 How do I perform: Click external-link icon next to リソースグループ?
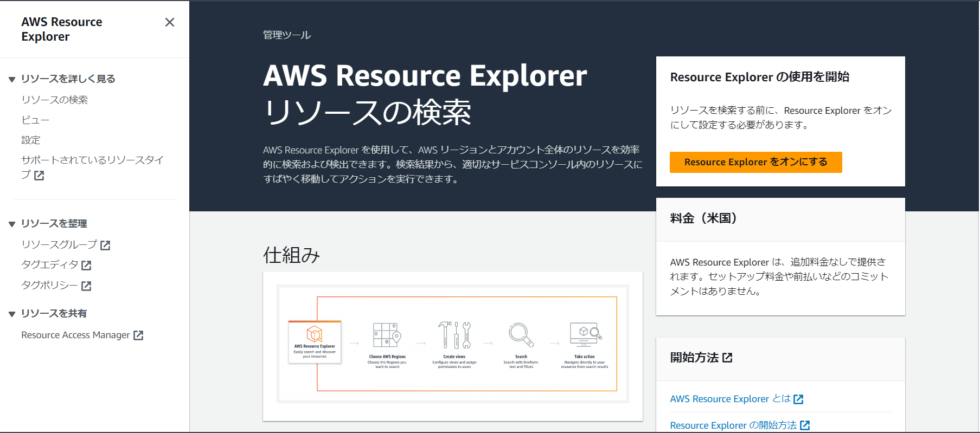point(105,245)
